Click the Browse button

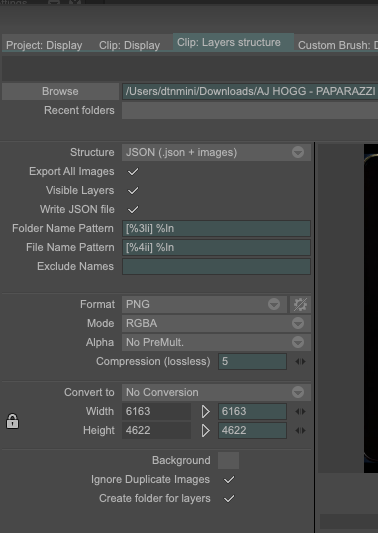tap(60, 91)
